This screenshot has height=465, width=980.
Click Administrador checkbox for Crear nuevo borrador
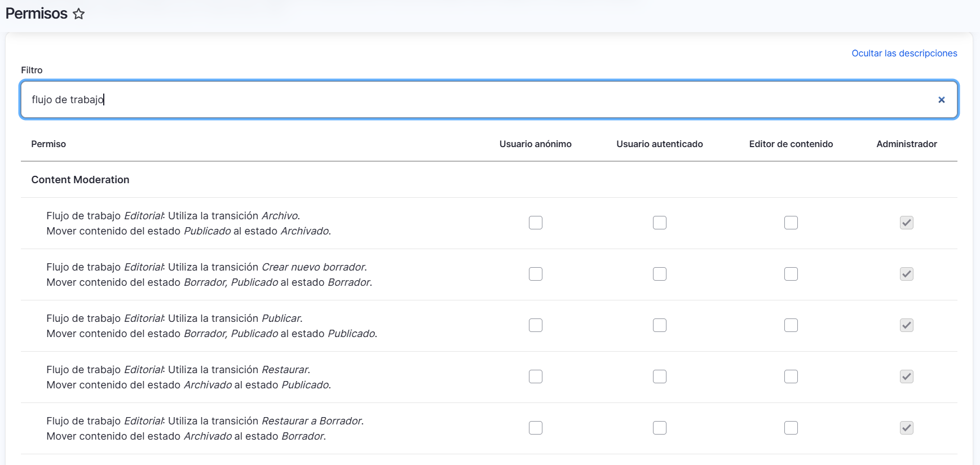click(x=907, y=274)
